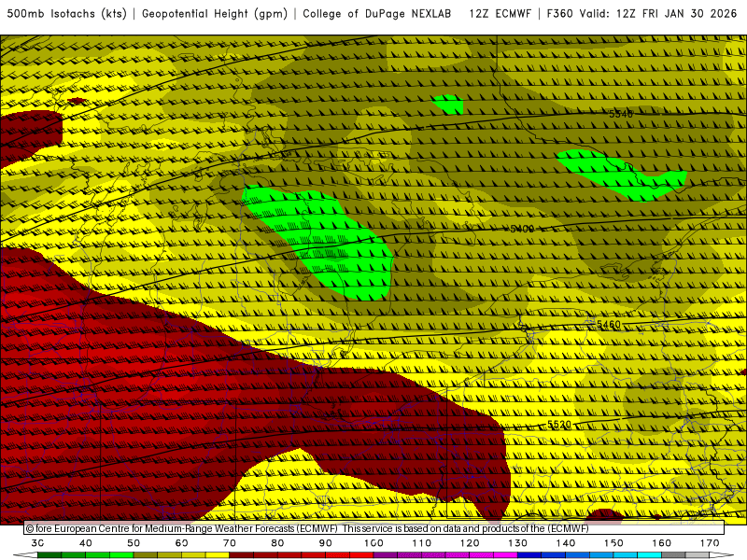Click the 60 label on the color scale
The height and width of the screenshot is (560, 747).
coord(181,543)
